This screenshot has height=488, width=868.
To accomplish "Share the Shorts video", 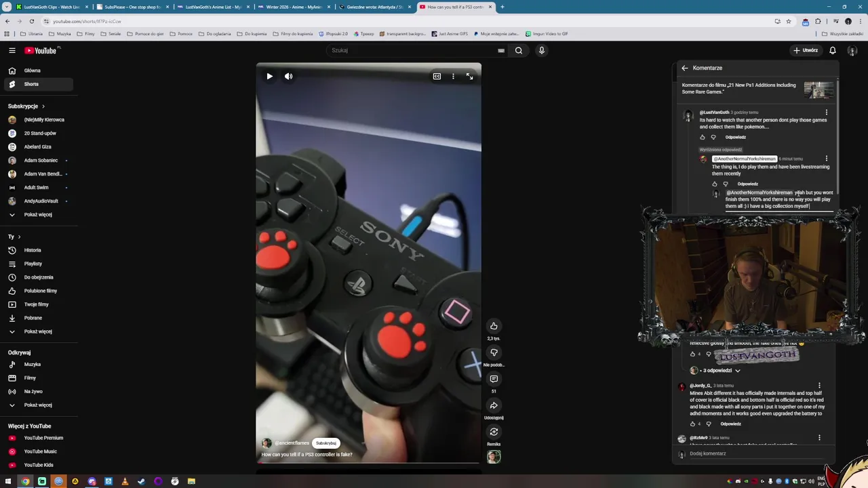I will 494,405.
